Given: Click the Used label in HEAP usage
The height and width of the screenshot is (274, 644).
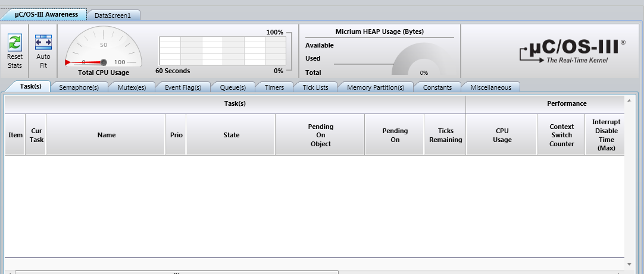Looking at the screenshot, I should tap(313, 58).
